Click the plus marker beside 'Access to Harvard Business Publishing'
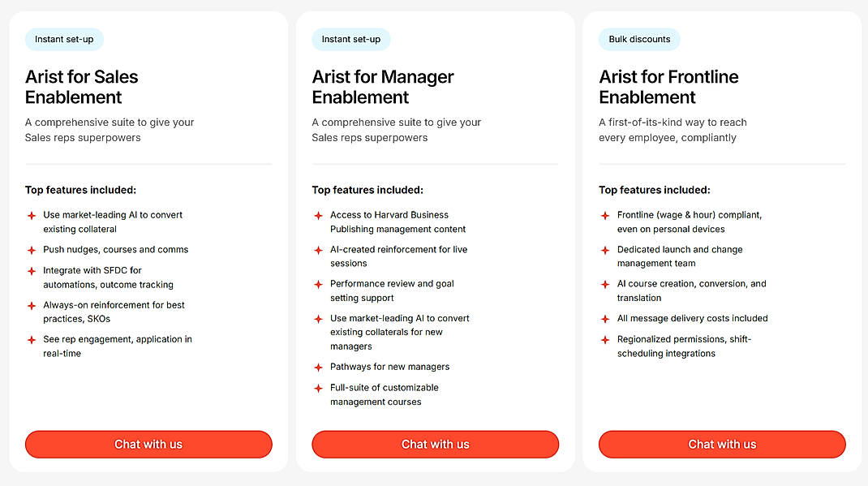 [x=318, y=215]
